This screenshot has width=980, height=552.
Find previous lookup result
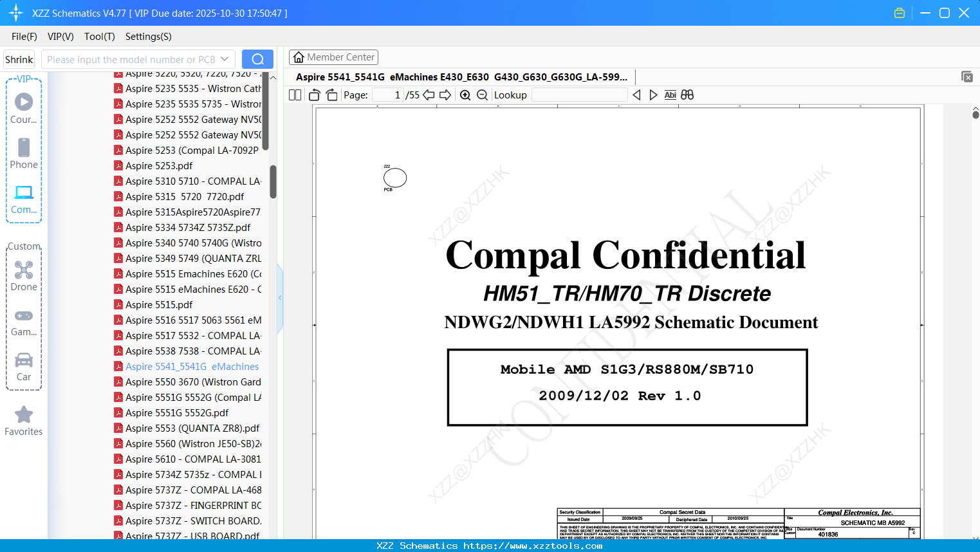click(636, 95)
